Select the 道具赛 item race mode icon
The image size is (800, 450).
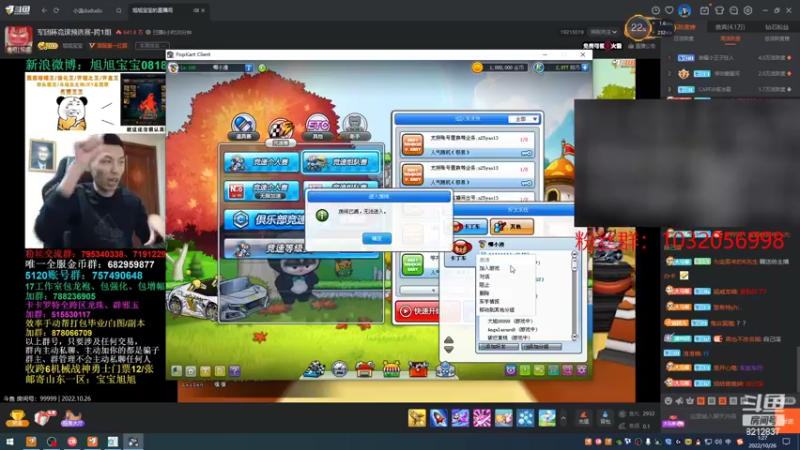tap(243, 127)
